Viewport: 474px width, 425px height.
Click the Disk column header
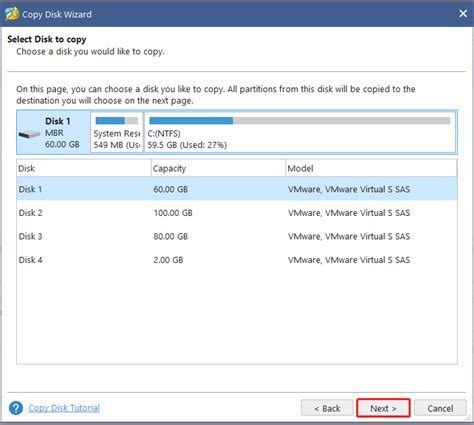pyautogui.click(x=84, y=168)
